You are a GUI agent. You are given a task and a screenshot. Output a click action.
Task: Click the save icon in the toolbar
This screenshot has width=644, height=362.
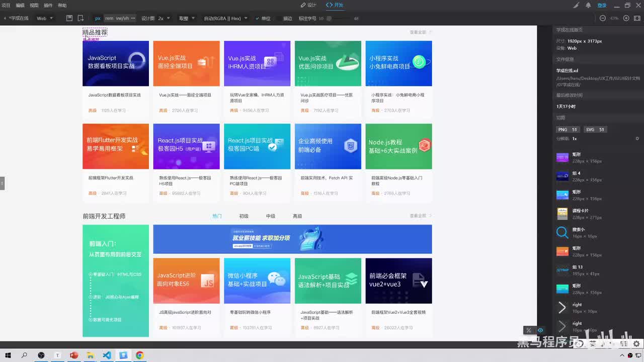(x=69, y=18)
